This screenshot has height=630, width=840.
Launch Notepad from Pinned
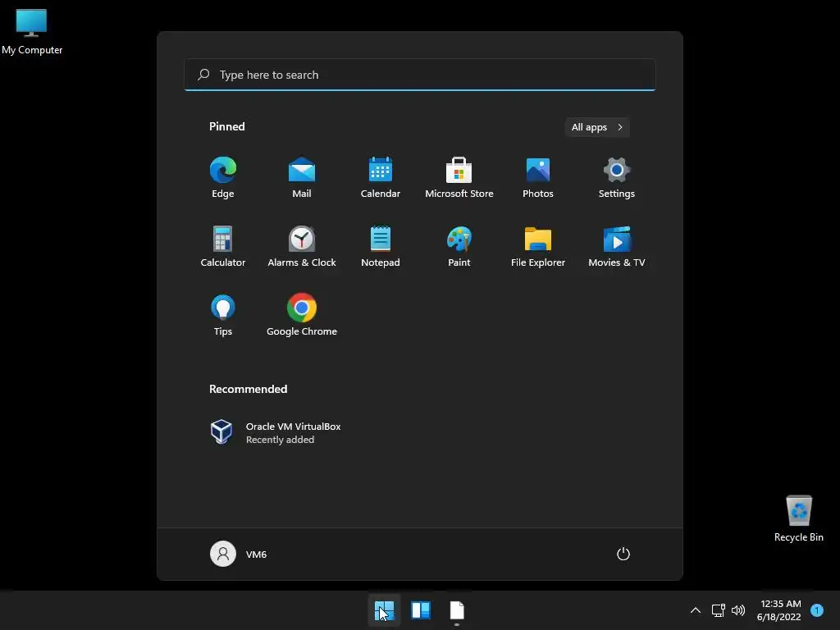point(381,246)
